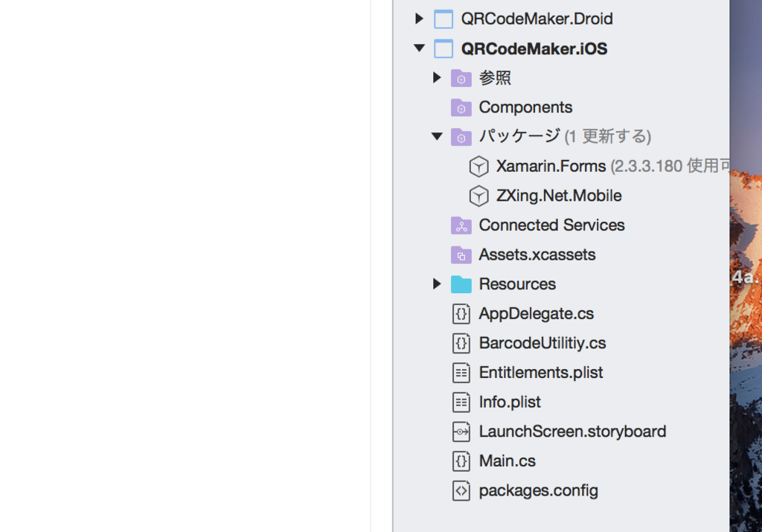
Task: Click the Xamarin.Forms package icon
Action: click(x=478, y=166)
